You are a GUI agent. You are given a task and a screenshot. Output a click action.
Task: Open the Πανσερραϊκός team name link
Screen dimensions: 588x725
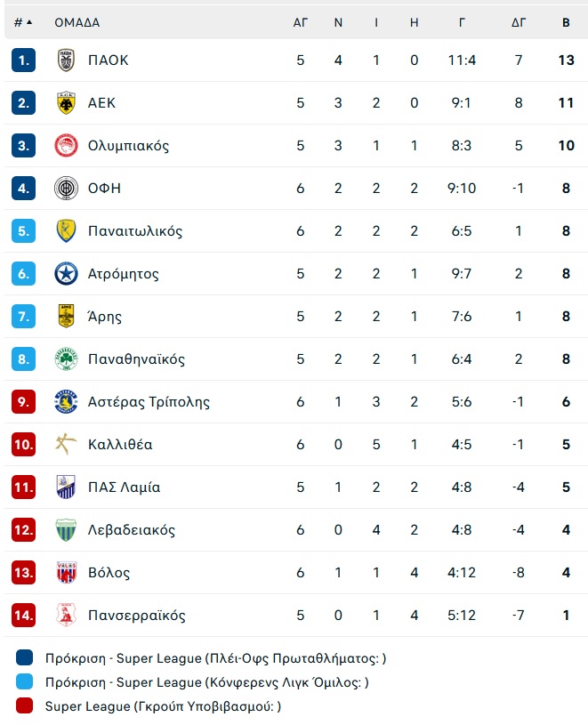pos(137,616)
